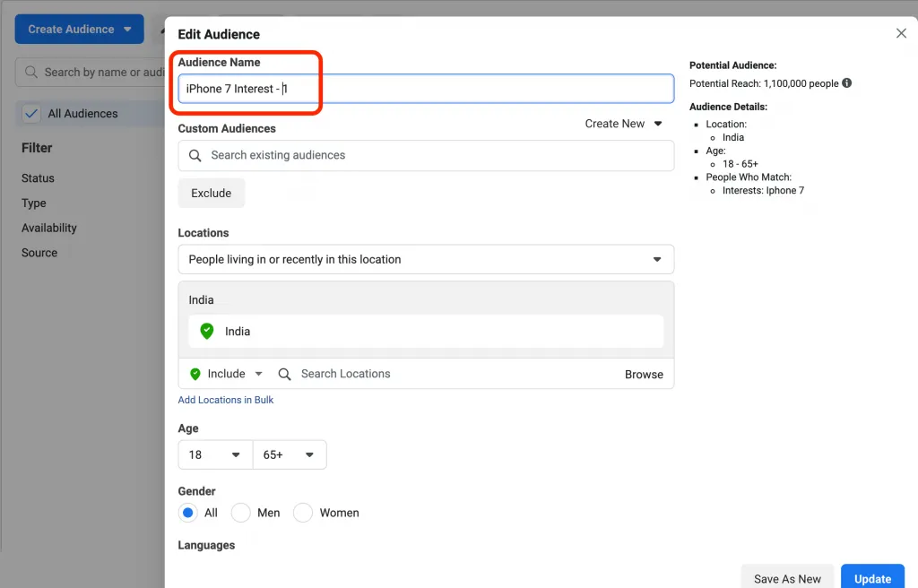Screen dimensions: 918x588
Task: Select the Women gender option
Action: click(303, 513)
